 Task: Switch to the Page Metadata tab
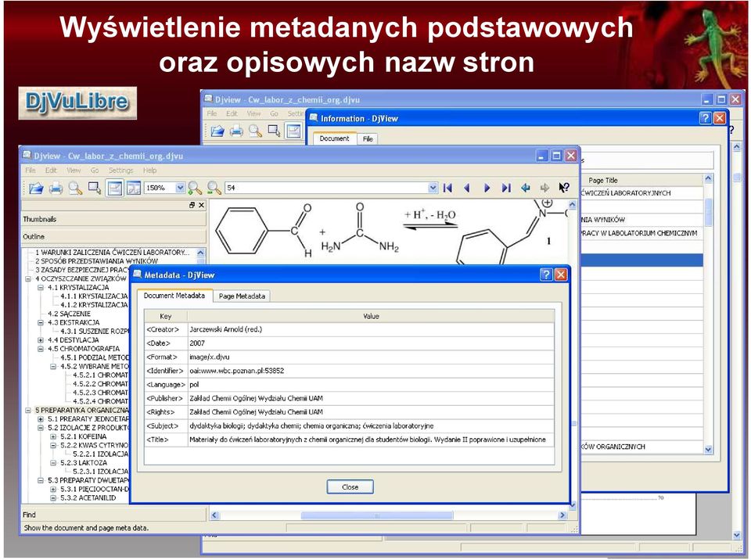coord(242,296)
